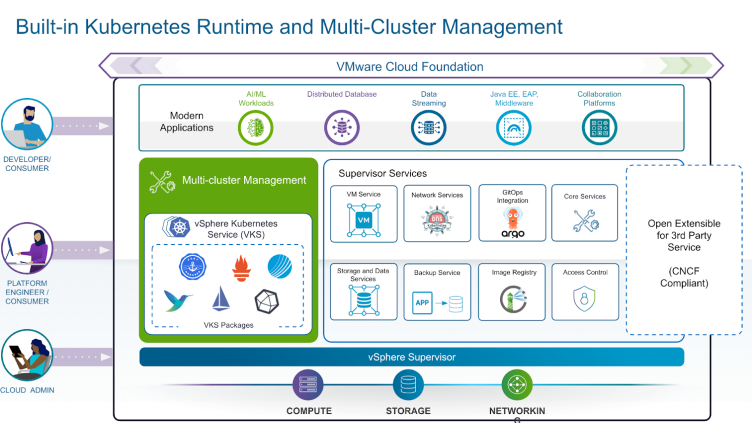Viewport: 752px width, 423px height.
Task: Select the Collaboration Platforms icon
Action: click(599, 128)
